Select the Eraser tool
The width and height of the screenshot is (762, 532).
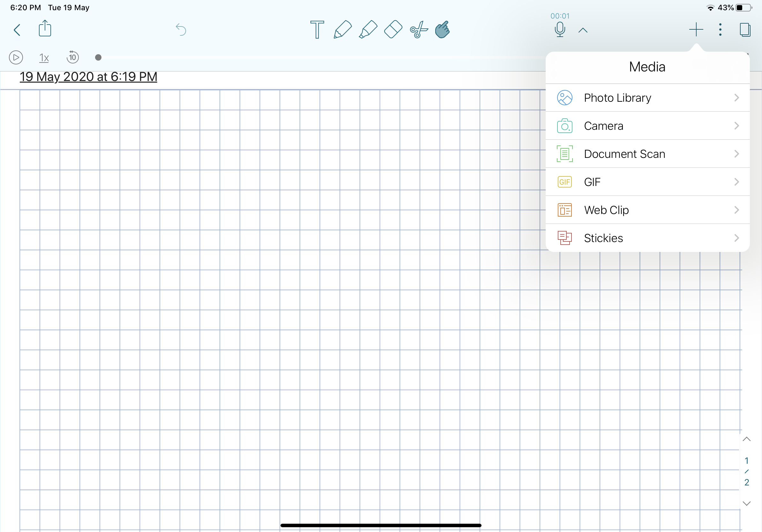click(x=393, y=30)
